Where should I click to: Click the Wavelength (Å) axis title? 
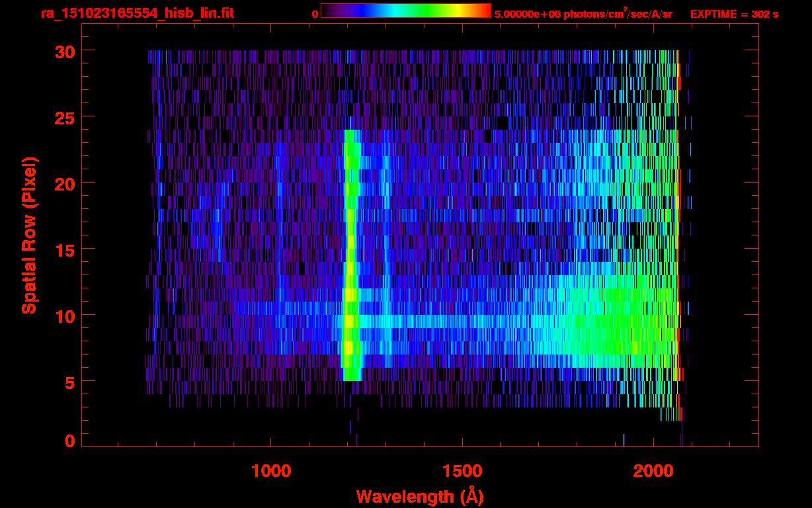click(x=420, y=495)
